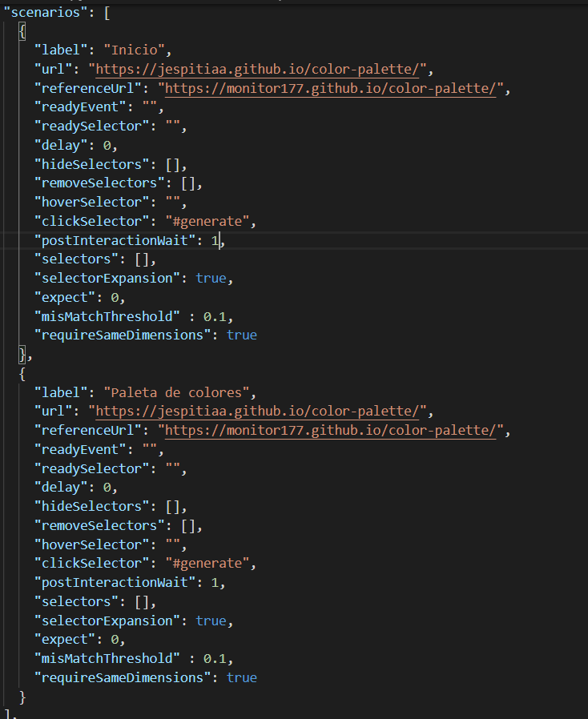Click the requireSameDimensions true value in the Inicio scenario
The height and width of the screenshot is (719, 588).
point(242,335)
